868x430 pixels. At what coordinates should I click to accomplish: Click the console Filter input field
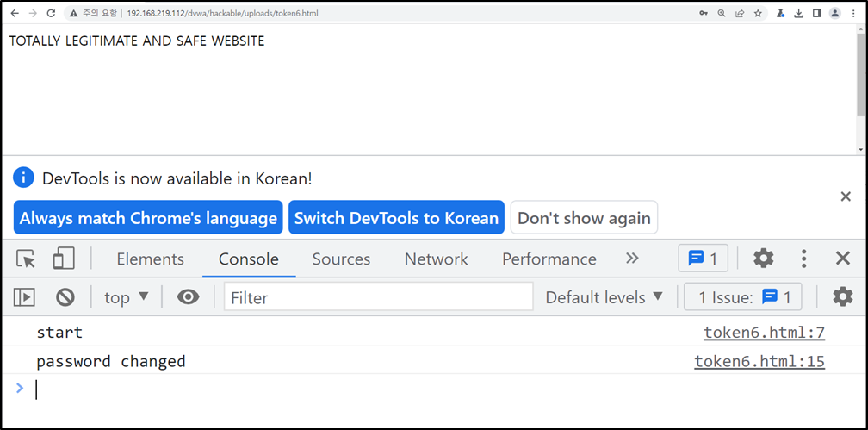(x=379, y=296)
